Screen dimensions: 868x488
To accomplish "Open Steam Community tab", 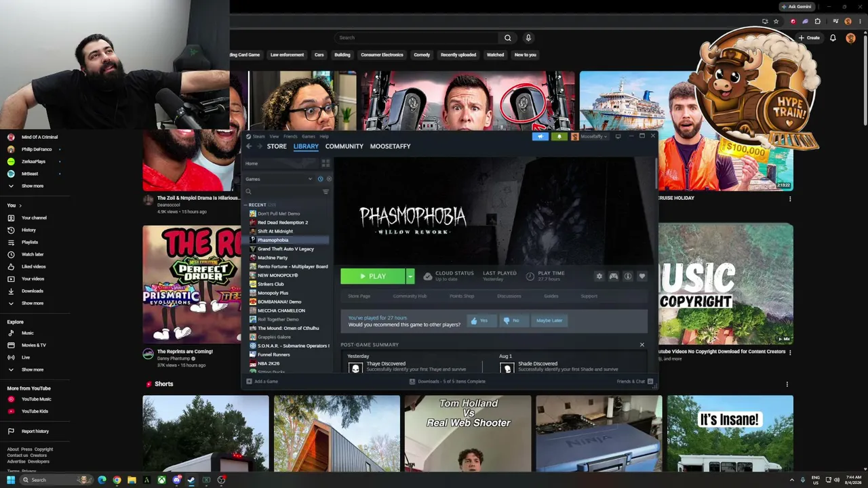I will point(344,146).
